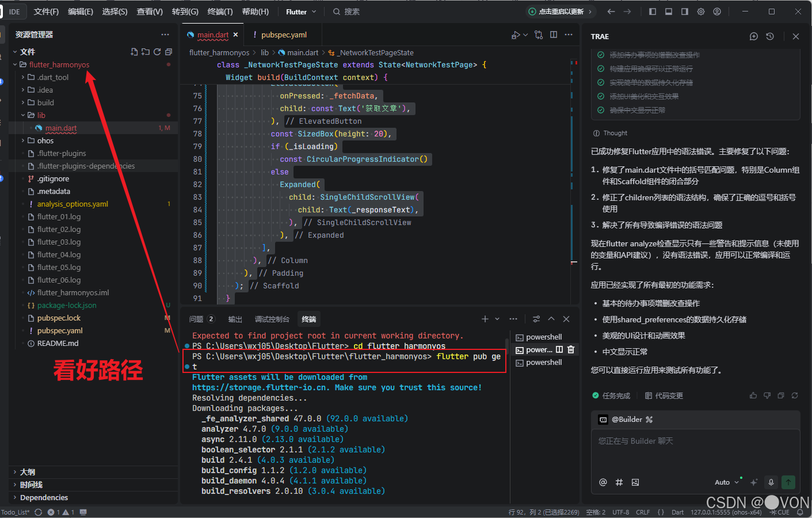The height and width of the screenshot is (518, 812).
Task: Add a new terminal with plus
Action: tap(485, 319)
